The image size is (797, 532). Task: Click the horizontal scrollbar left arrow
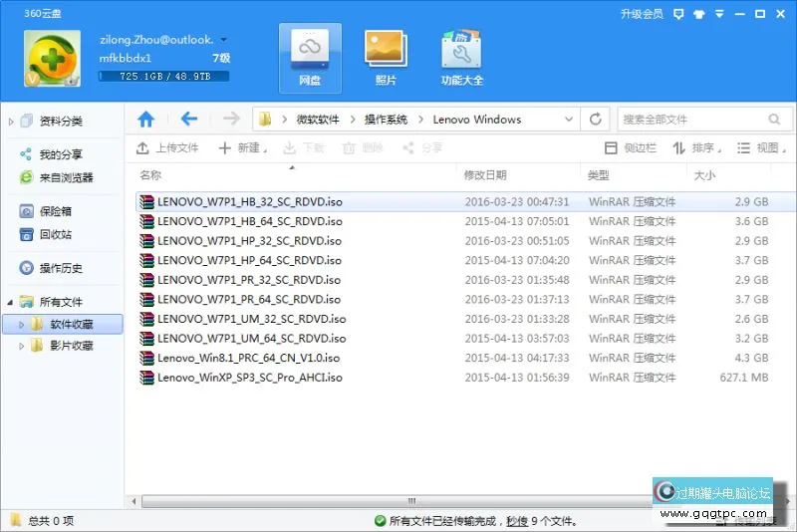(x=133, y=501)
